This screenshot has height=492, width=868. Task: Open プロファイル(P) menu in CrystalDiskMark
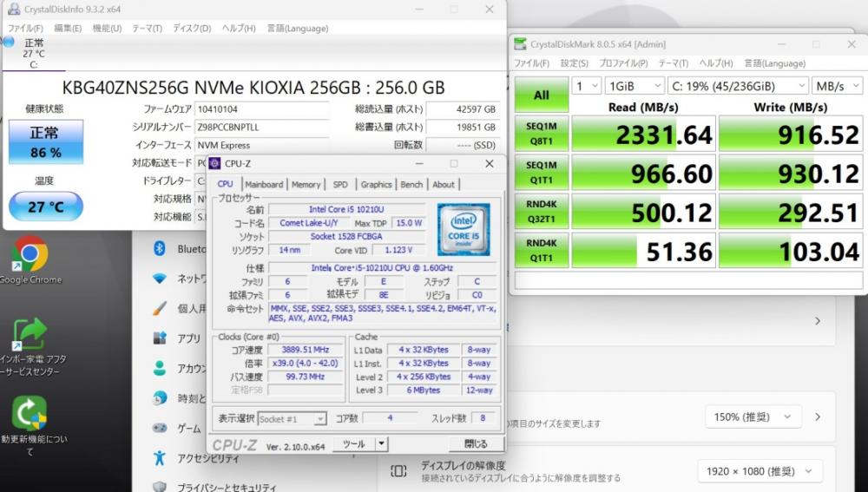[623, 63]
